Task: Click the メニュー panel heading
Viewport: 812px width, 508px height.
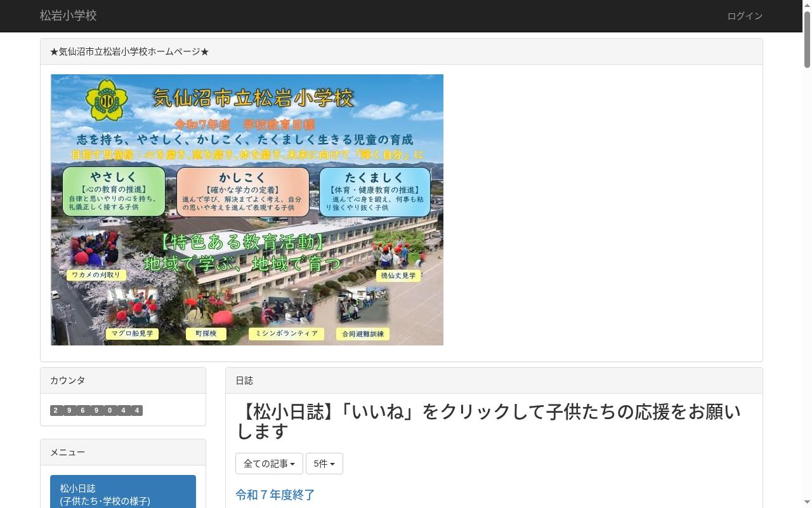Action: [123, 452]
